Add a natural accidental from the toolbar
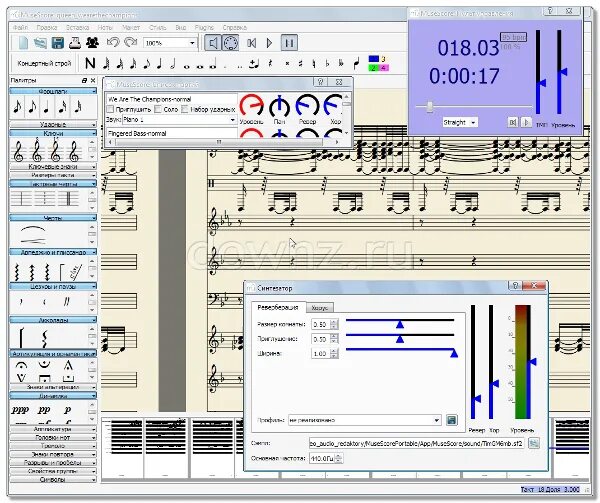600x503 pixels. click(x=314, y=64)
